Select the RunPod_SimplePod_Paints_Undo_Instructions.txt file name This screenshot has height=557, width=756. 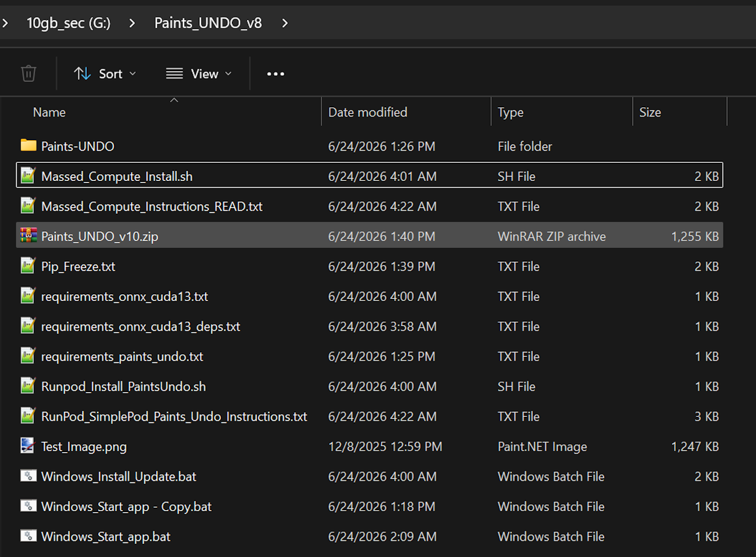[174, 416]
